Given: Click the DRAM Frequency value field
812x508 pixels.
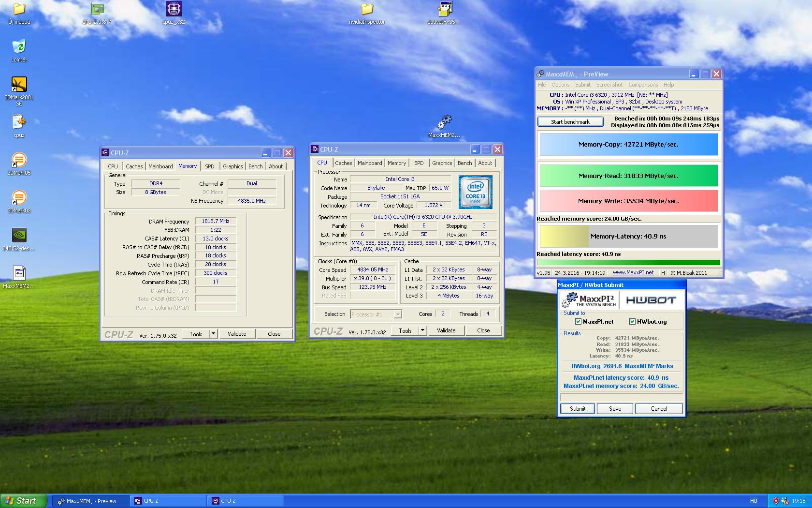Looking at the screenshot, I should (216, 221).
